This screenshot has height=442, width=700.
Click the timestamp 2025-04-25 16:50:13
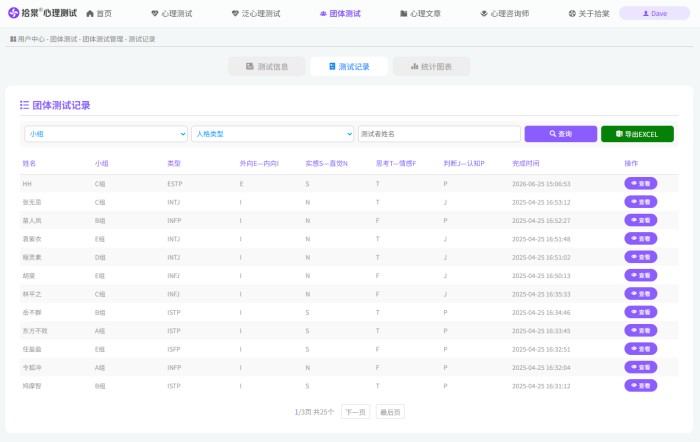coord(541,275)
